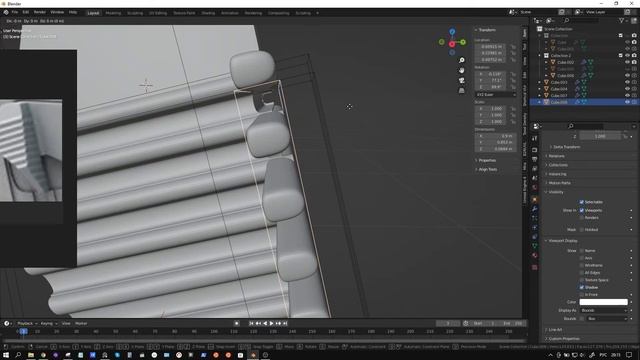Open the Particles properties tab icon
640x360 pixels.
coord(534,218)
